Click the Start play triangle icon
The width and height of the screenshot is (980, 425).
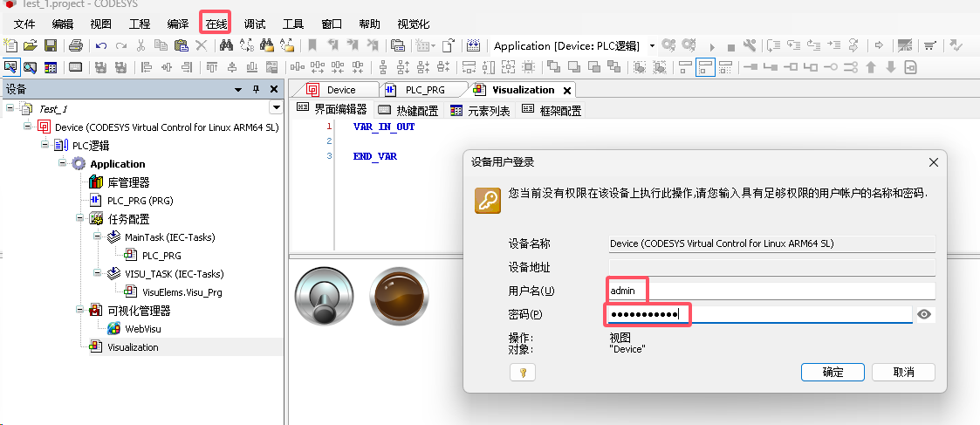[711, 46]
